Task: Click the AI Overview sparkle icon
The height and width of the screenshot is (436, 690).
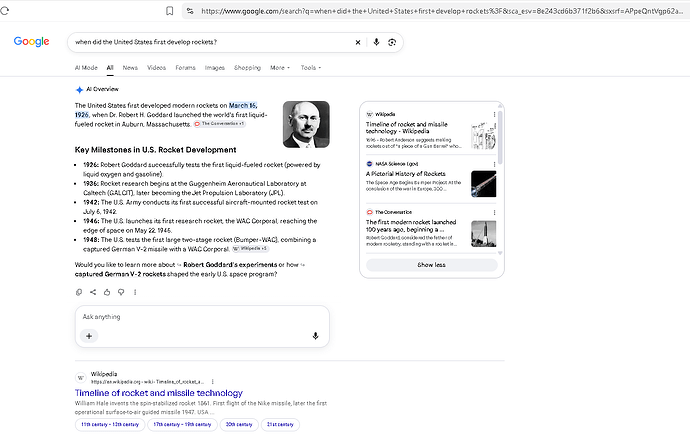Action: pos(79,90)
